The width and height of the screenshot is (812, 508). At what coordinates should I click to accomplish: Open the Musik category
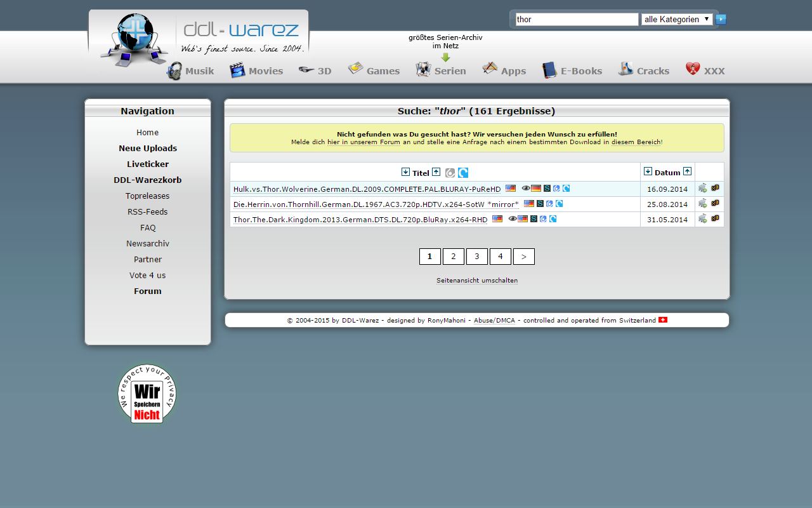tap(190, 71)
